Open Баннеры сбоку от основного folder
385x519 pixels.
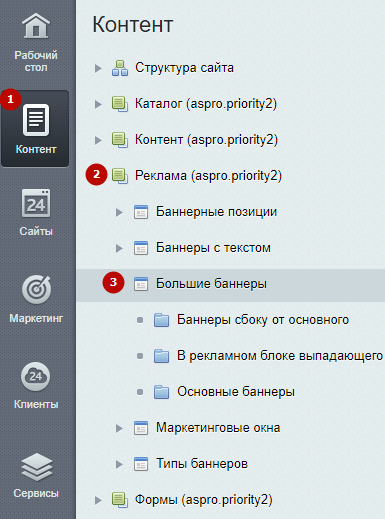pyautogui.click(x=263, y=320)
